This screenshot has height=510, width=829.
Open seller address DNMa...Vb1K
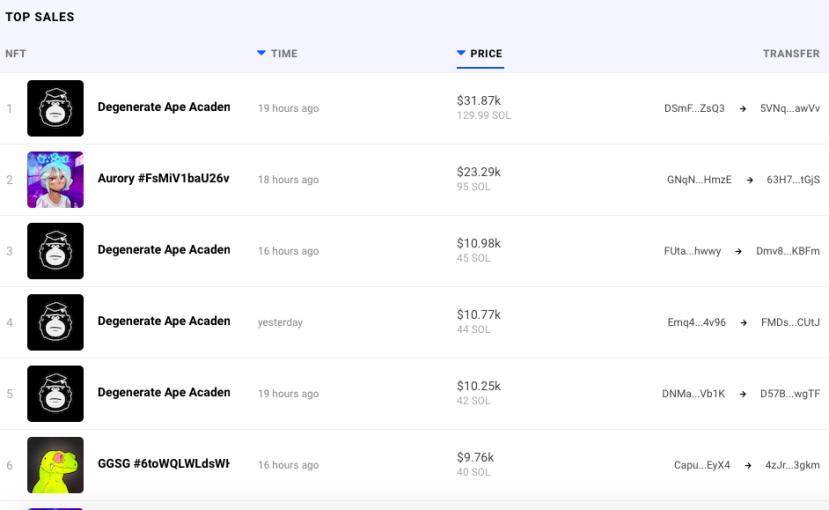[x=691, y=394]
